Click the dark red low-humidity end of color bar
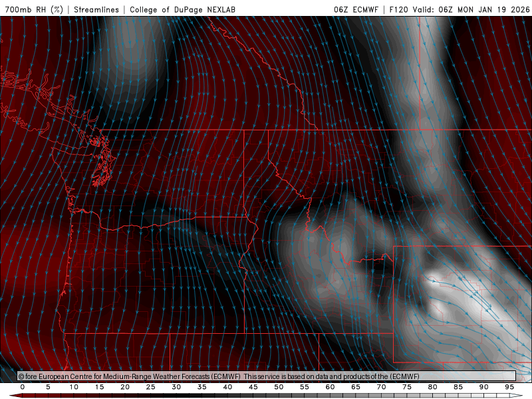This screenshot has width=532, height=399. (15, 396)
